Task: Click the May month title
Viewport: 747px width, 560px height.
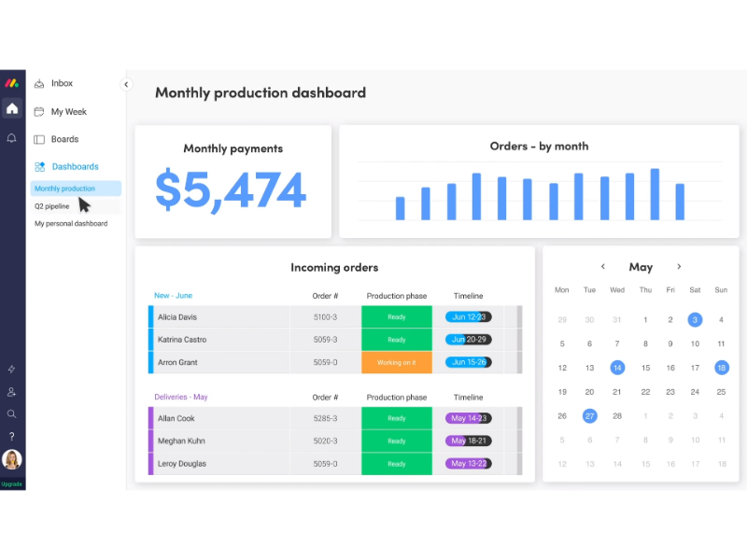Action: click(641, 267)
